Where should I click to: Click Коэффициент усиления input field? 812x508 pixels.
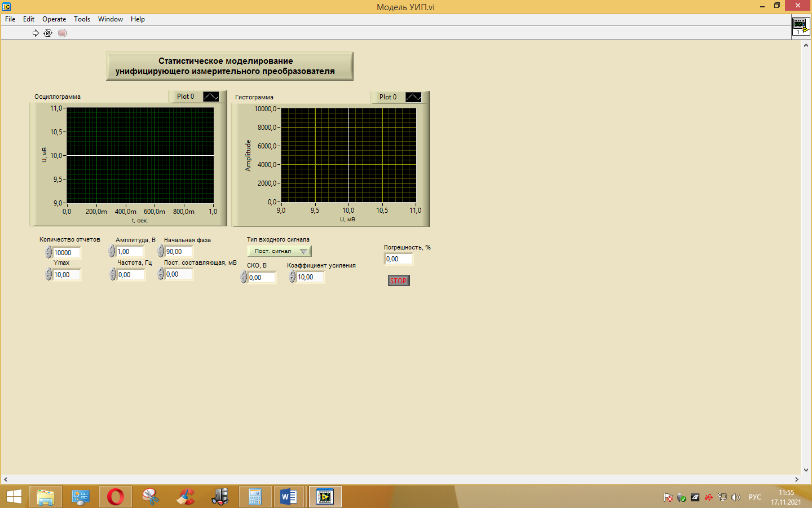(x=310, y=277)
